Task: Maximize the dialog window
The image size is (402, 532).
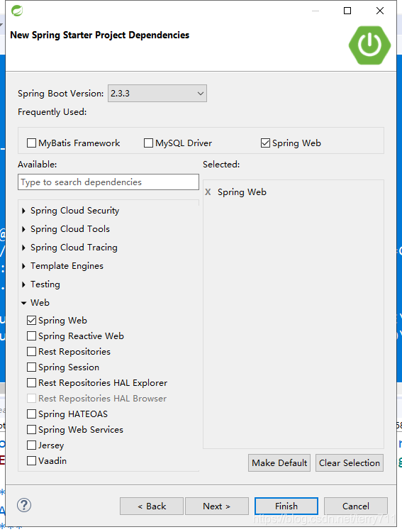Action: [347, 11]
